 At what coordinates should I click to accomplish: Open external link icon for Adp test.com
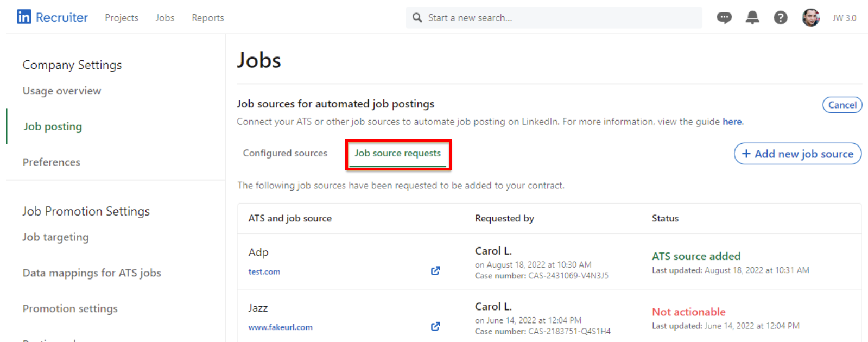tap(435, 271)
